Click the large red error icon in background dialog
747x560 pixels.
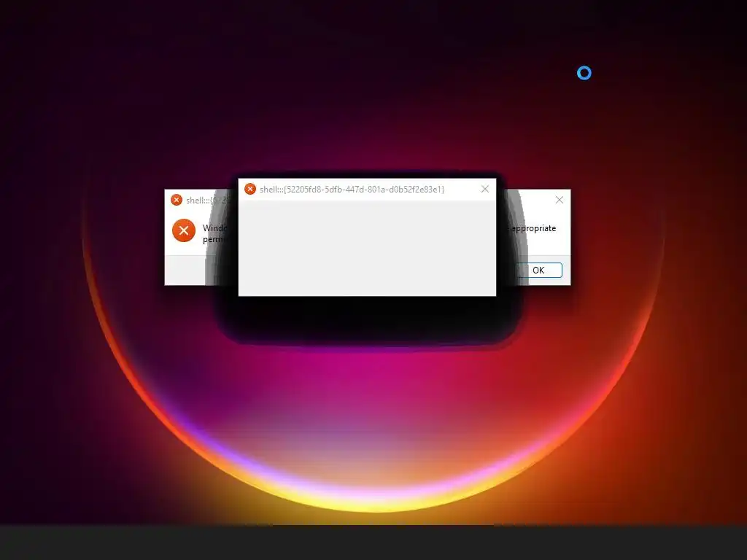(184, 231)
